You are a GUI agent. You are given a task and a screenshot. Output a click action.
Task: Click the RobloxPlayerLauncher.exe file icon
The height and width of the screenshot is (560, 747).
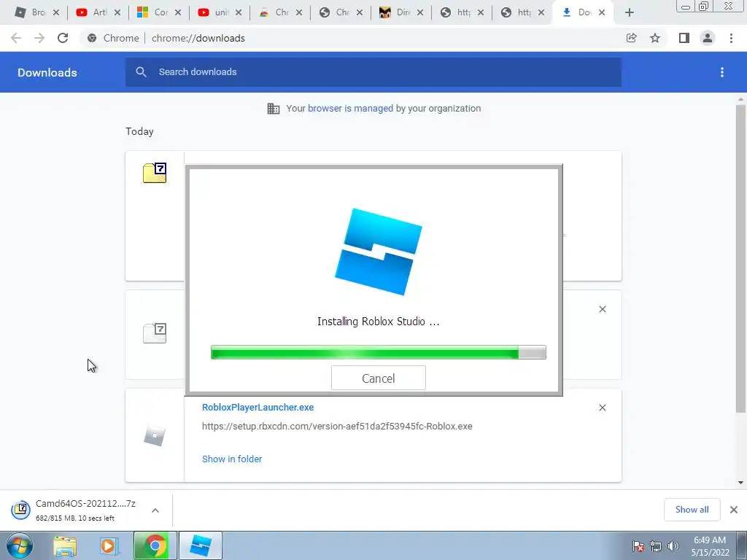(155, 436)
